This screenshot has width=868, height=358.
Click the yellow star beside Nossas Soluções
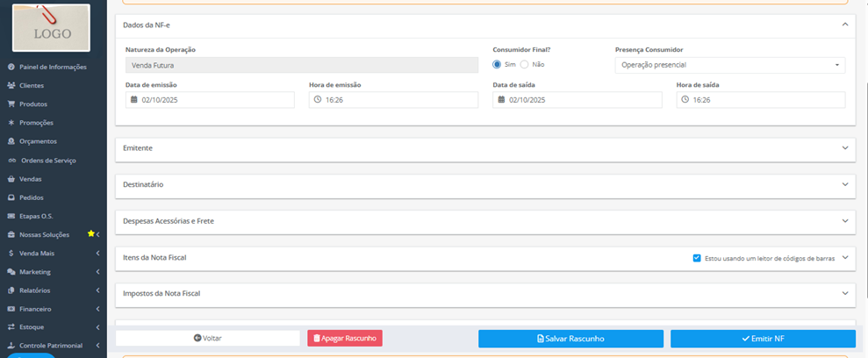(90, 233)
